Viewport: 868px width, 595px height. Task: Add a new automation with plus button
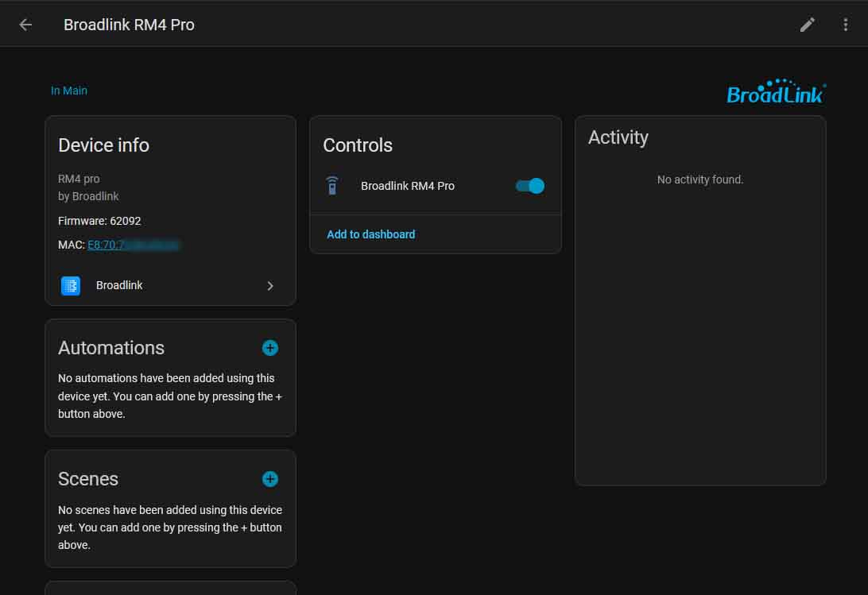point(270,348)
